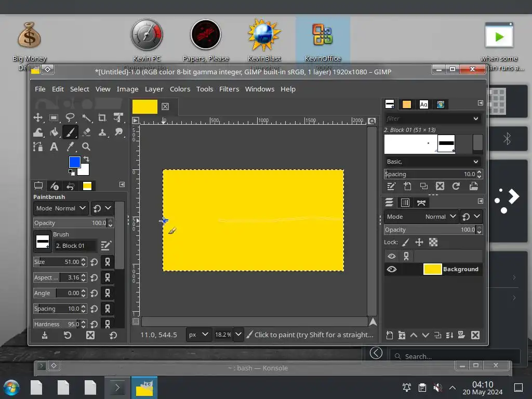Image resolution: width=532 pixels, height=399 pixels.
Task: Select the Paths tool
Action: click(37, 147)
